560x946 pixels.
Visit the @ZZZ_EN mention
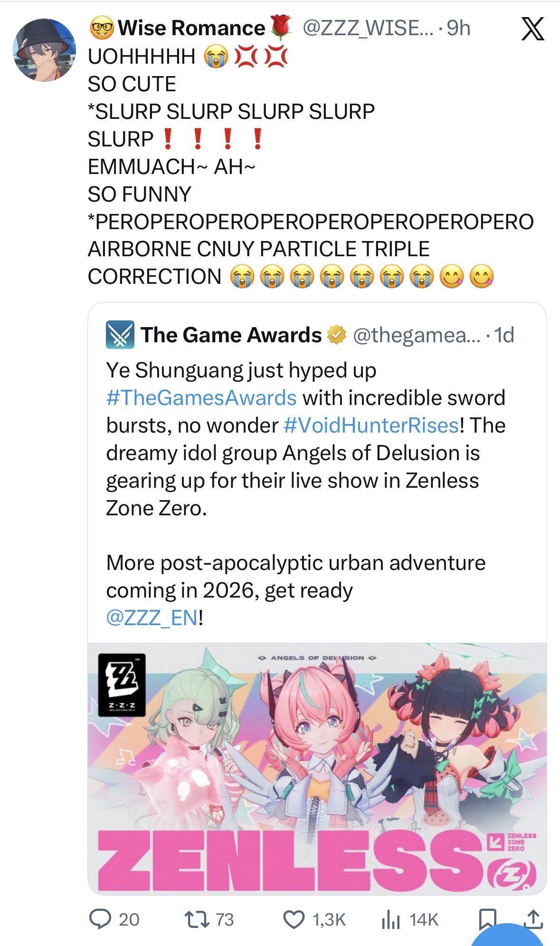click(152, 618)
